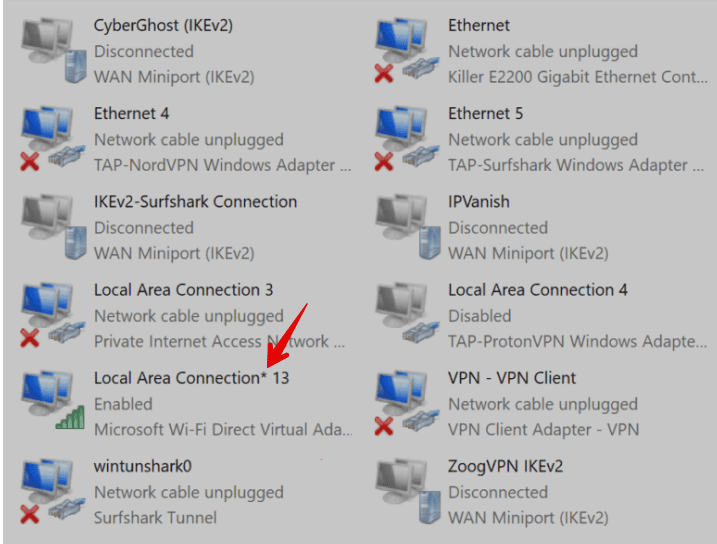The height and width of the screenshot is (544, 717).
Task: Click the VPN - VPN Client adapter icon
Action: tap(403, 403)
